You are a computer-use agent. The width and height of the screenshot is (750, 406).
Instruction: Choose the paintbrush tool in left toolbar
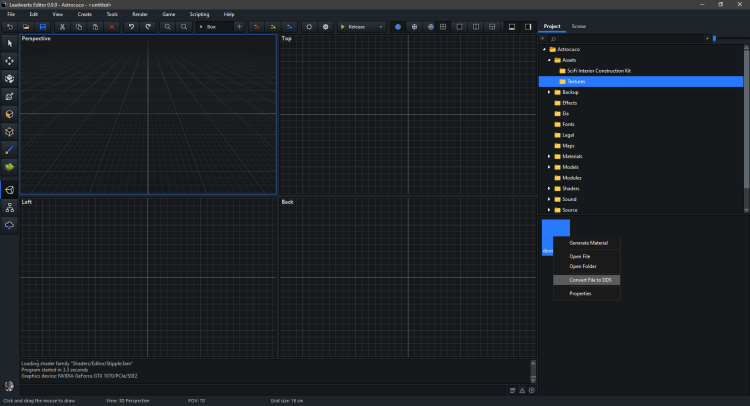(x=10, y=148)
